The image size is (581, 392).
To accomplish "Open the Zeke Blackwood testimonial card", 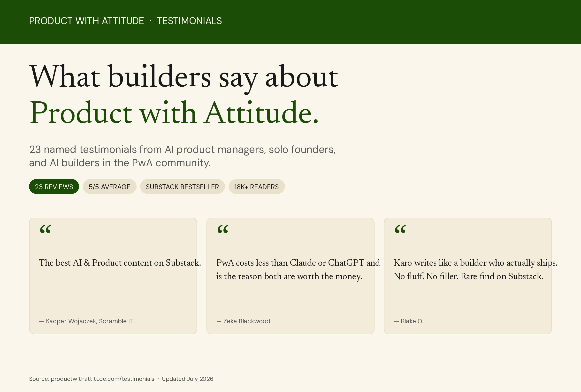I will coord(290,276).
